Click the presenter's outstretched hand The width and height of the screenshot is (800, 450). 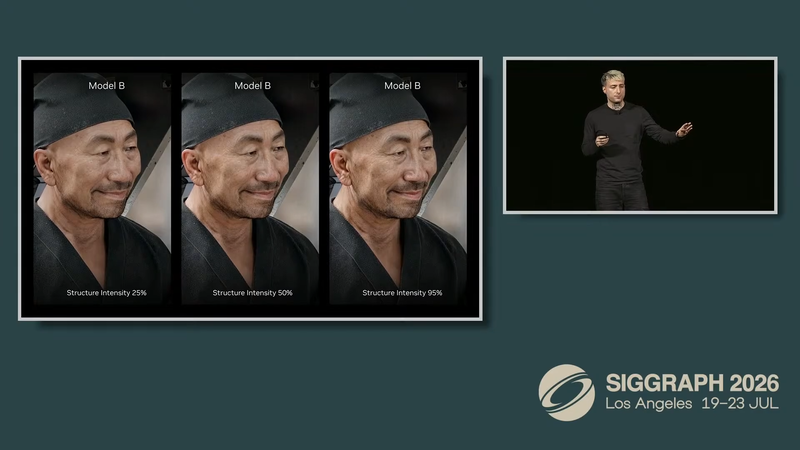tap(684, 129)
